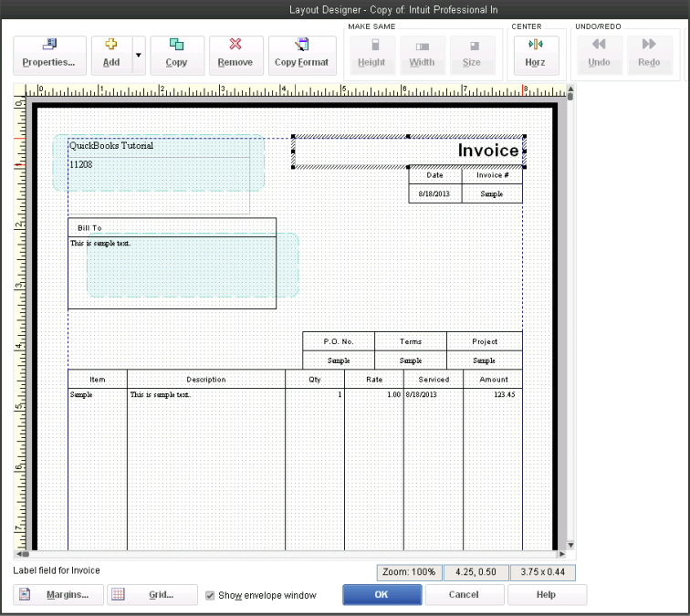Select the Project header cell
This screenshot has width=690, height=616.
pos(485,341)
